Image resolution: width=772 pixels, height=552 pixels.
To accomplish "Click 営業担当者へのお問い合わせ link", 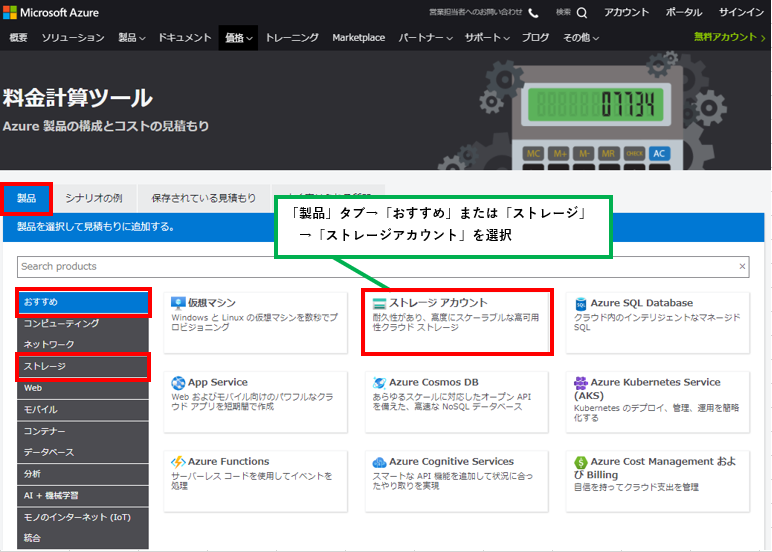I will pos(475,12).
